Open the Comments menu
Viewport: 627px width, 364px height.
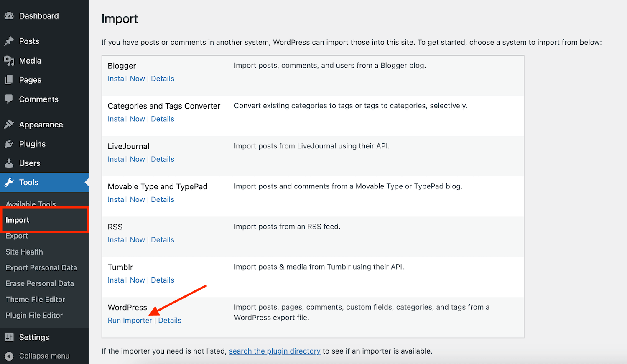coord(39,99)
